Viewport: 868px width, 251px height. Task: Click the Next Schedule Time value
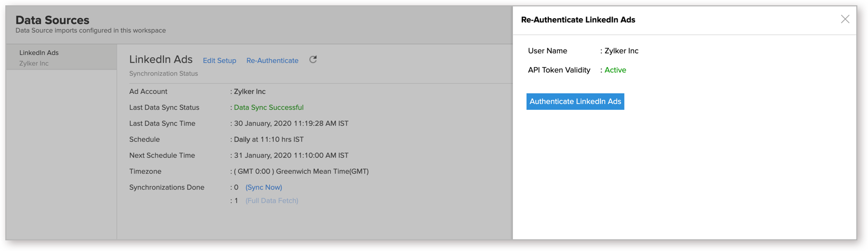pos(291,156)
